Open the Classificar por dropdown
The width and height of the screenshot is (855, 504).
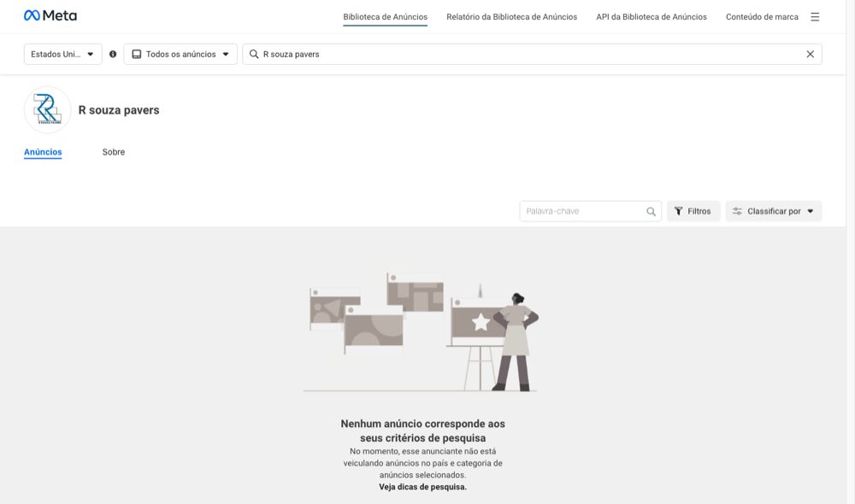(x=773, y=211)
